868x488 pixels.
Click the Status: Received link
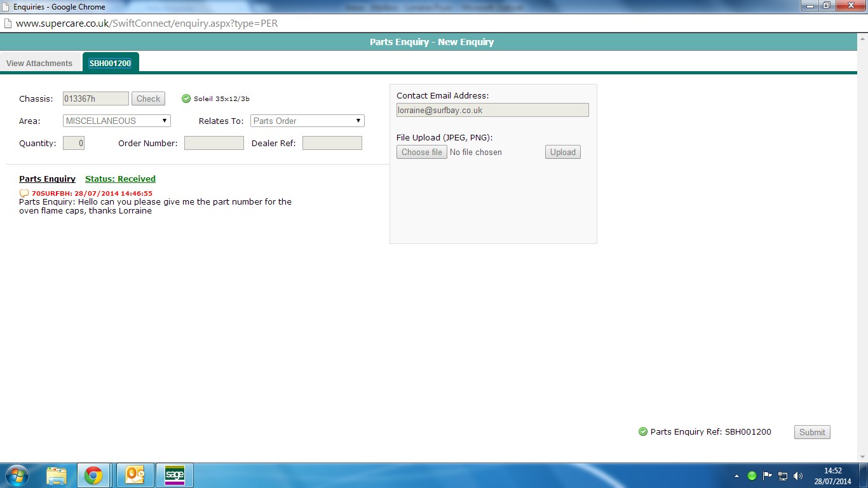coord(120,179)
